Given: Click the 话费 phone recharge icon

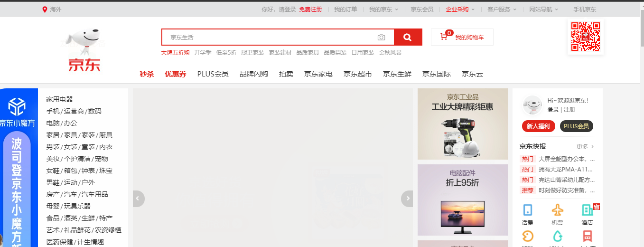Looking at the screenshot, I should pyautogui.click(x=527, y=210).
